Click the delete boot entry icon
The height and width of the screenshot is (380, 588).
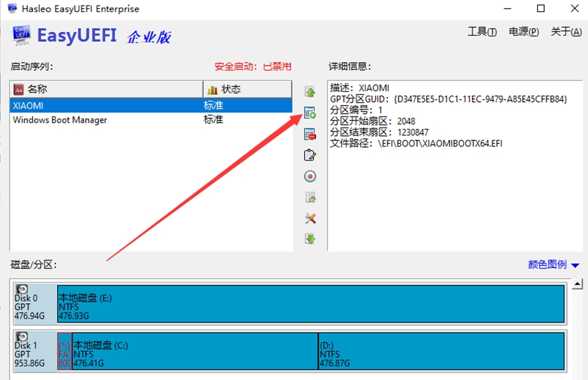coord(310,134)
